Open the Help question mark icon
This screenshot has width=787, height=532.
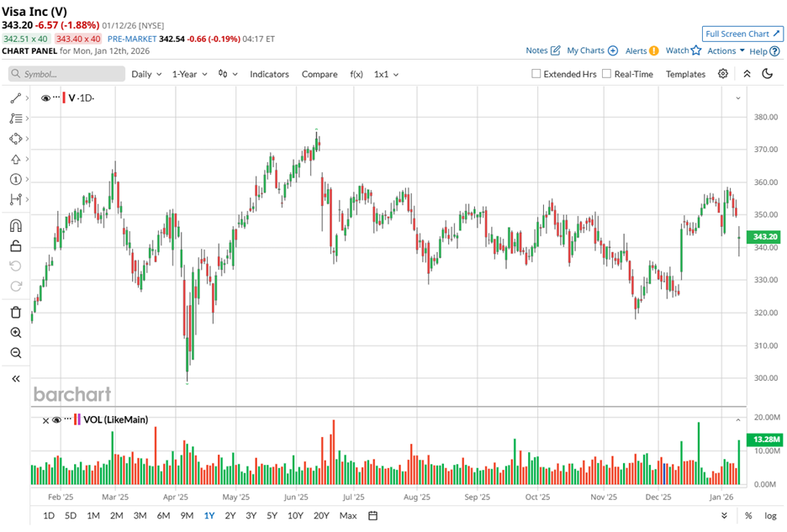pyautogui.click(x=774, y=51)
